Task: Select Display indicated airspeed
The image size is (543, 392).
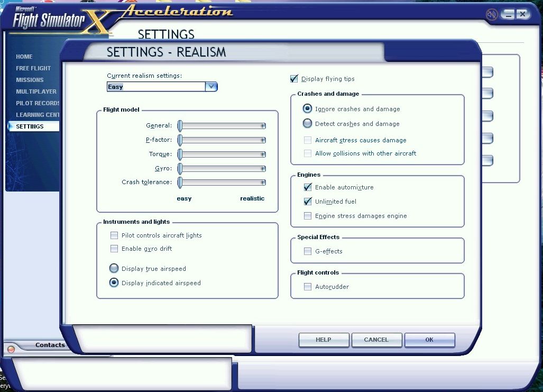Action: (114, 282)
